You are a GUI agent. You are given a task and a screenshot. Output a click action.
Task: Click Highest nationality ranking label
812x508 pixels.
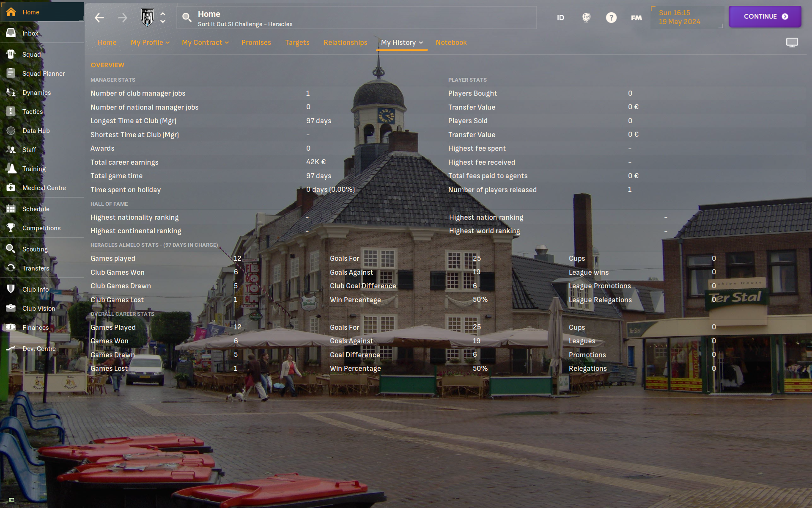(134, 217)
